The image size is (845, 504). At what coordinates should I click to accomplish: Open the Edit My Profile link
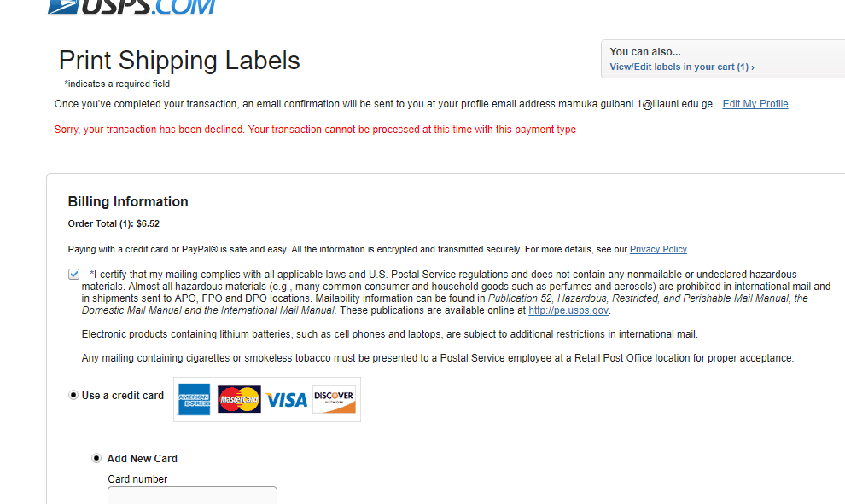755,103
